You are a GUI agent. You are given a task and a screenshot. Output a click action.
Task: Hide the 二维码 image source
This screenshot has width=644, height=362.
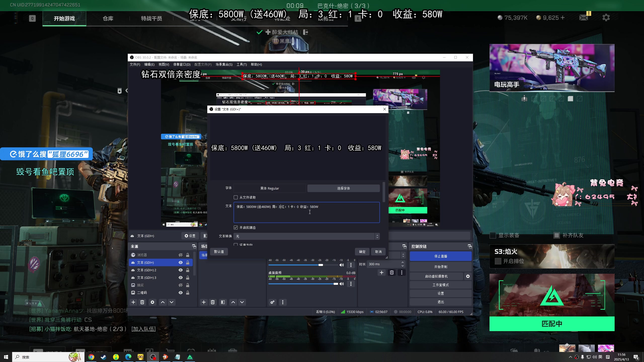tap(181, 293)
